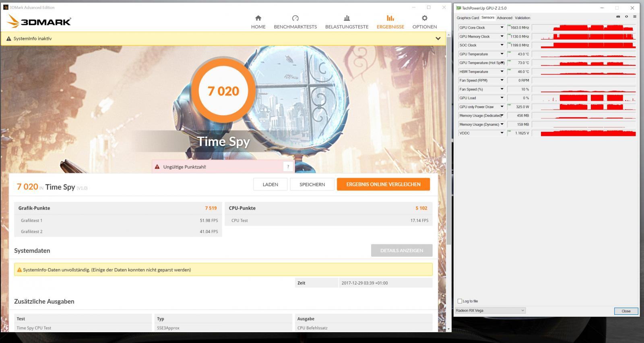Click the CPU-Punkte value 5 102
Screen dimensions: 644x343
[421, 208]
